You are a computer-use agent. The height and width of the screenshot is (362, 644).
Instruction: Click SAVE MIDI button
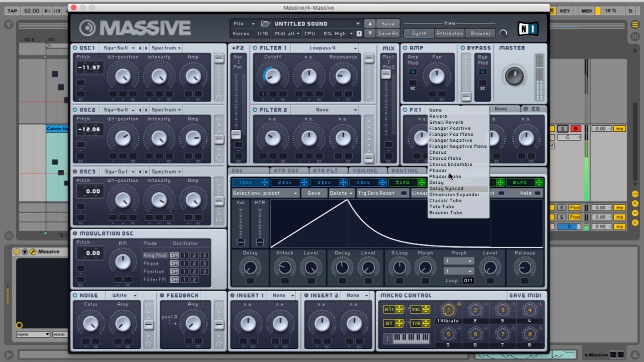pyautogui.click(x=525, y=295)
